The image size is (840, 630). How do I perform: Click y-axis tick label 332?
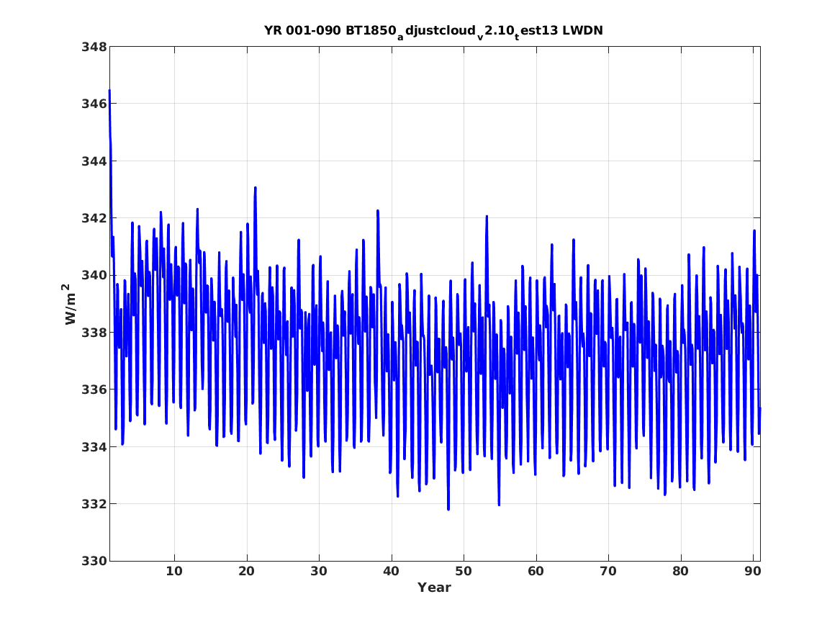(x=94, y=504)
